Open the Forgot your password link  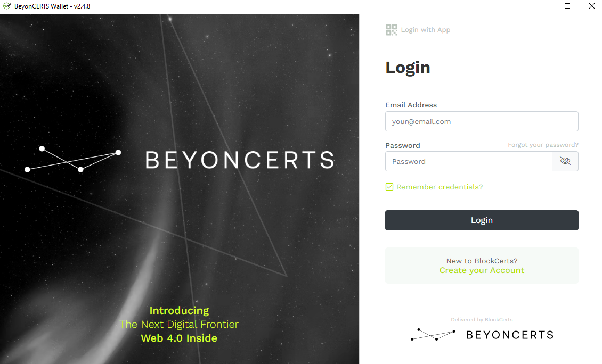coord(543,144)
